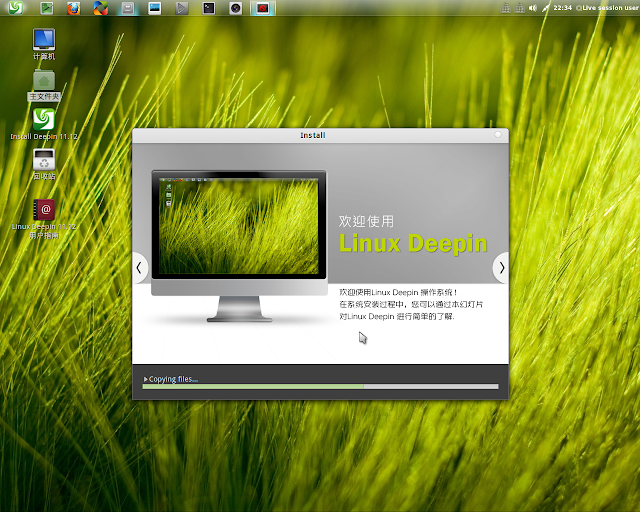This screenshot has width=640, height=512.
Task: Click the 欢迎使用 welcome heading
Action: pyautogui.click(x=366, y=221)
